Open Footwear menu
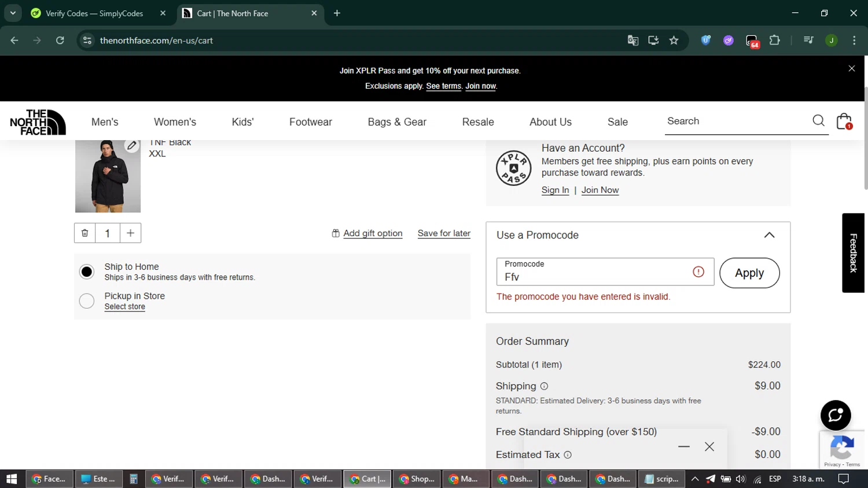Screen dimensions: 868x488 pos(311,122)
